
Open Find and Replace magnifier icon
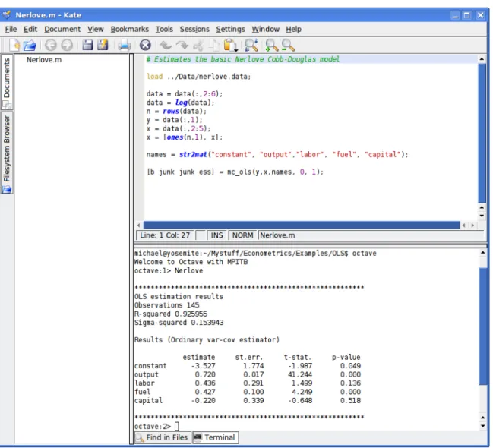(251, 46)
